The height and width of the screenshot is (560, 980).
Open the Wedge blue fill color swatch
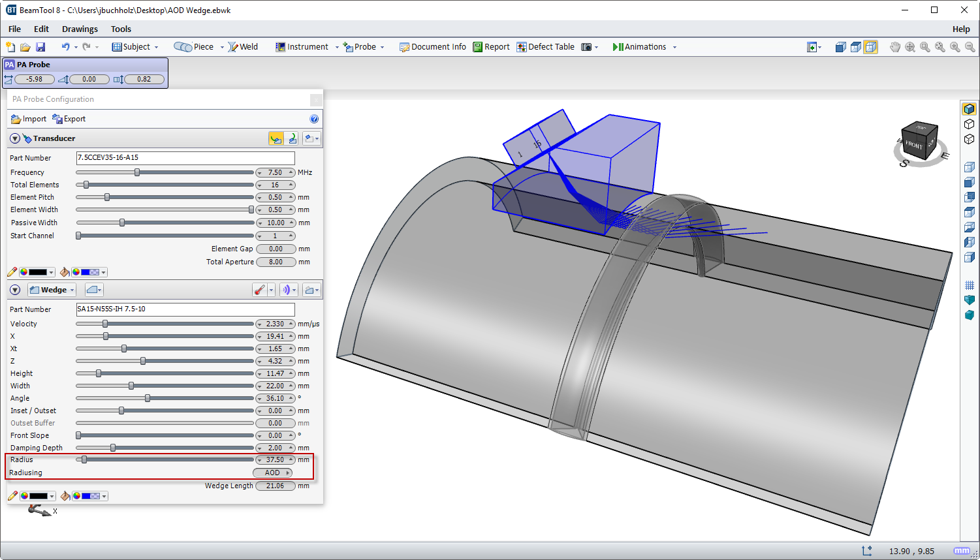(x=89, y=496)
